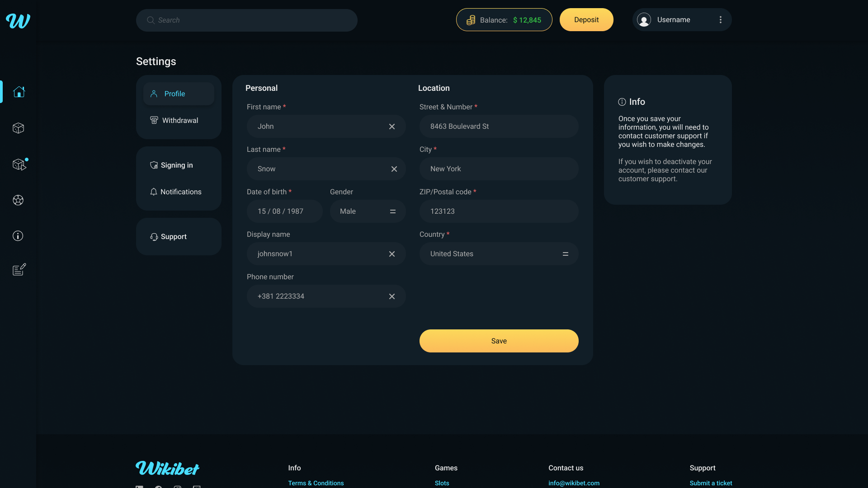Click the footer Games heading
This screenshot has height=488, width=868.
(x=446, y=468)
